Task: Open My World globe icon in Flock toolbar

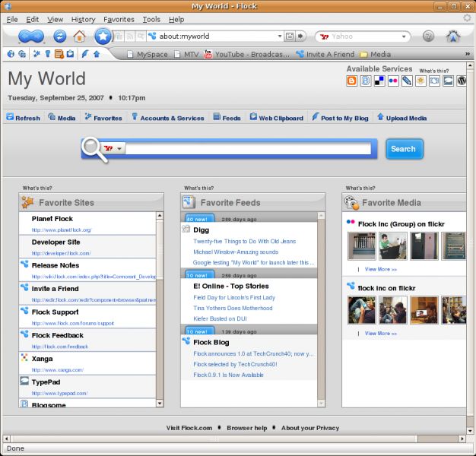Action: click(x=11, y=54)
